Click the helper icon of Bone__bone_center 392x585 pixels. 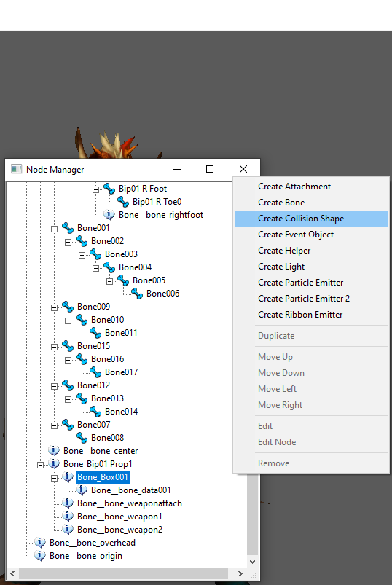[54, 451]
